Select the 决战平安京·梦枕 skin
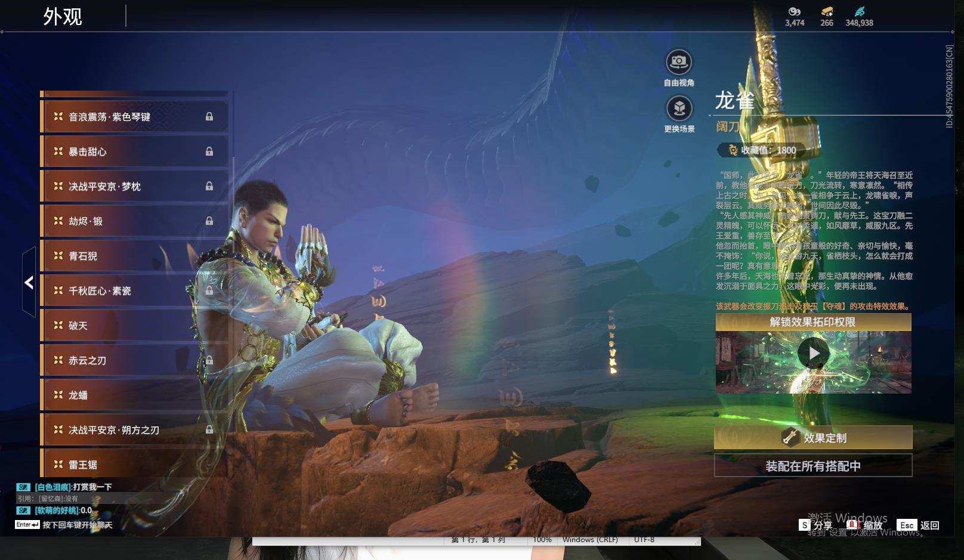The height and width of the screenshot is (560, 964). [x=134, y=186]
